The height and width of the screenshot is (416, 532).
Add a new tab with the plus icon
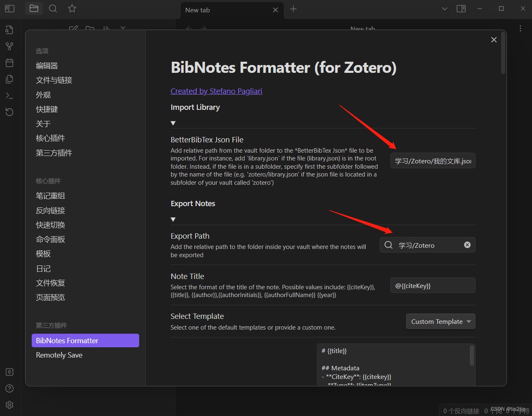[293, 9]
